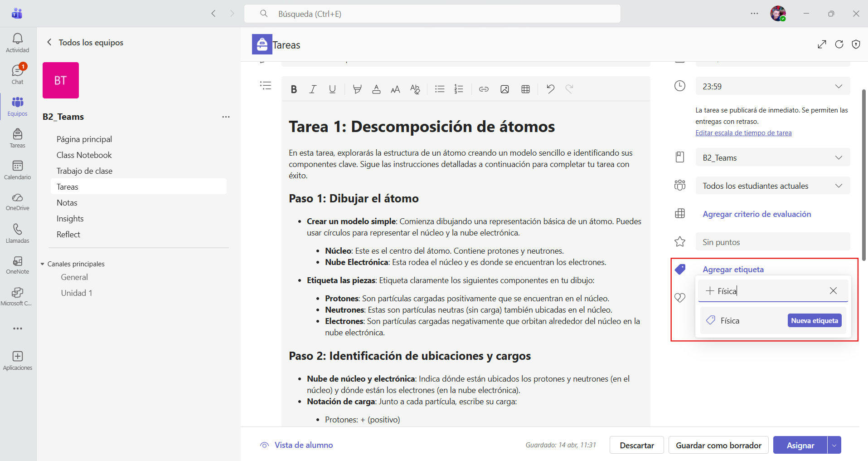Open the shield privacy icon
Viewport: 868px width, 461px height.
[x=856, y=44]
